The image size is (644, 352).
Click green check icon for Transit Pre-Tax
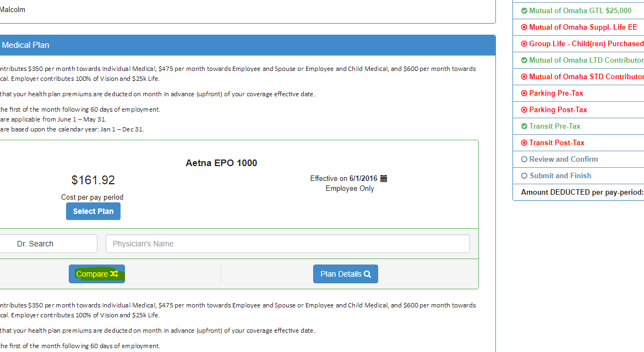[524, 127]
